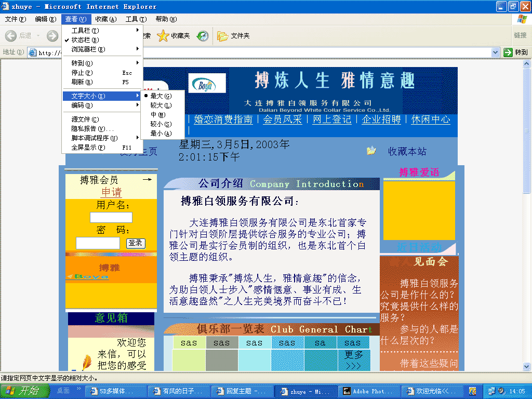The width and height of the screenshot is (532, 399).
Task: Click the 用户名 username input field
Action: [x=111, y=217]
